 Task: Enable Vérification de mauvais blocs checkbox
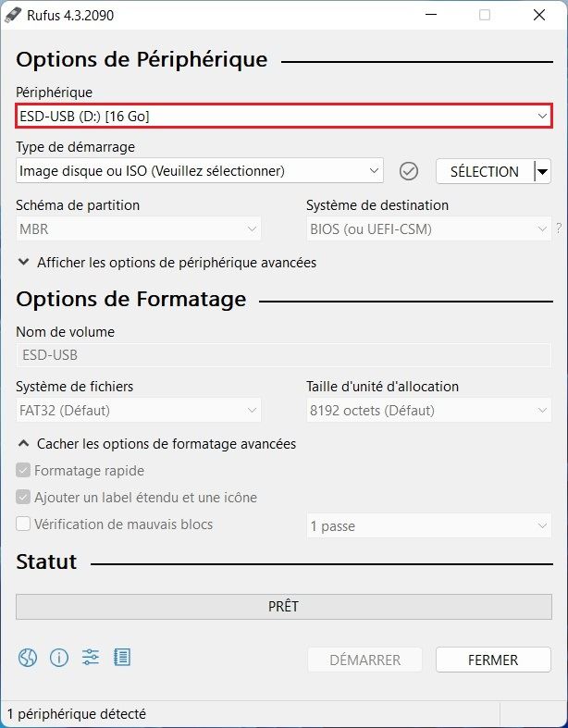coord(24,524)
